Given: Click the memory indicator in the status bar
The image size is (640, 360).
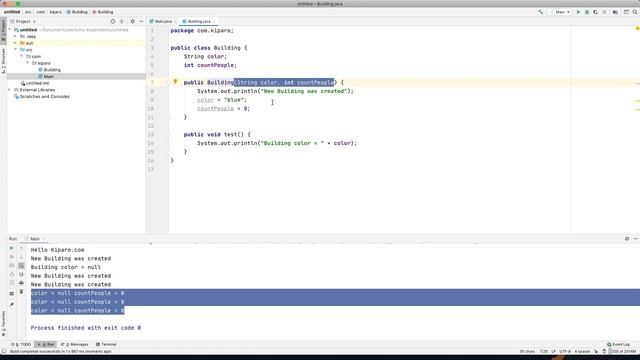Looking at the screenshot, I should [622, 351].
